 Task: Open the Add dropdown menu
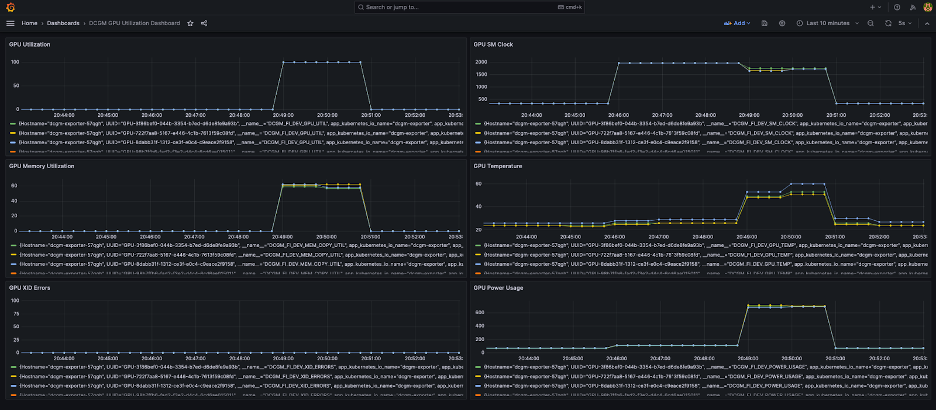pyautogui.click(x=738, y=22)
